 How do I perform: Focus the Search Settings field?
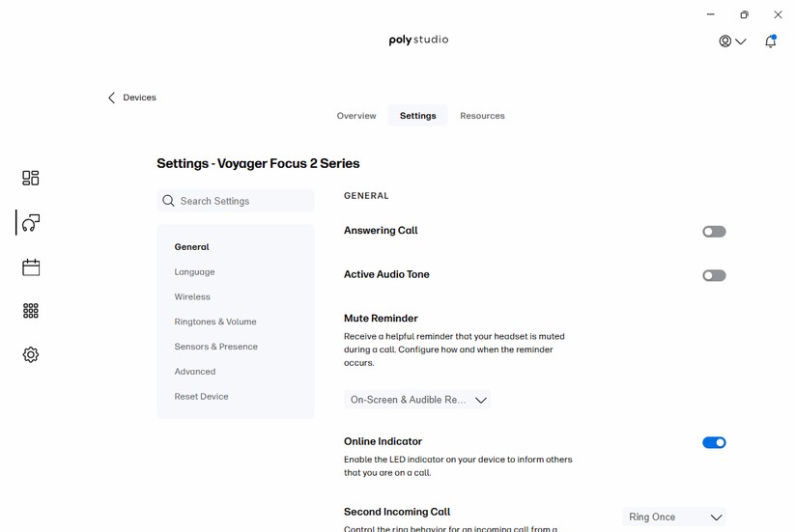tap(236, 201)
